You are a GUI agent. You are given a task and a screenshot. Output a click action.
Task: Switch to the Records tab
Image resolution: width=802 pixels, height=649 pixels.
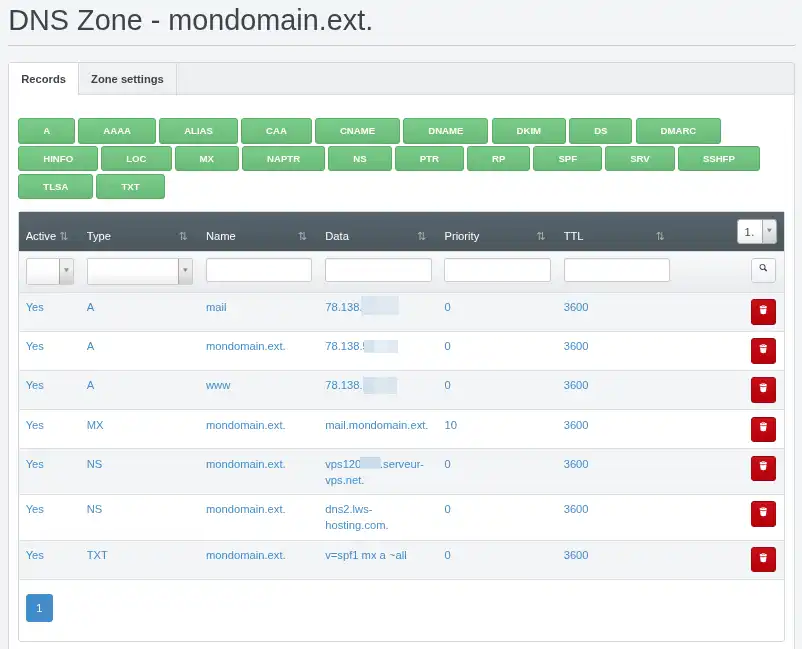point(43,79)
